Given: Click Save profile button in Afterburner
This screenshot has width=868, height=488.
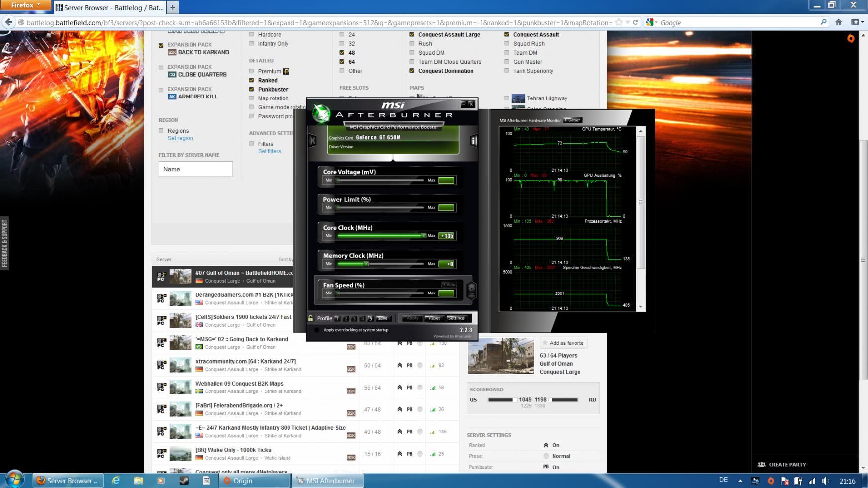Looking at the screenshot, I should pyautogui.click(x=383, y=318).
